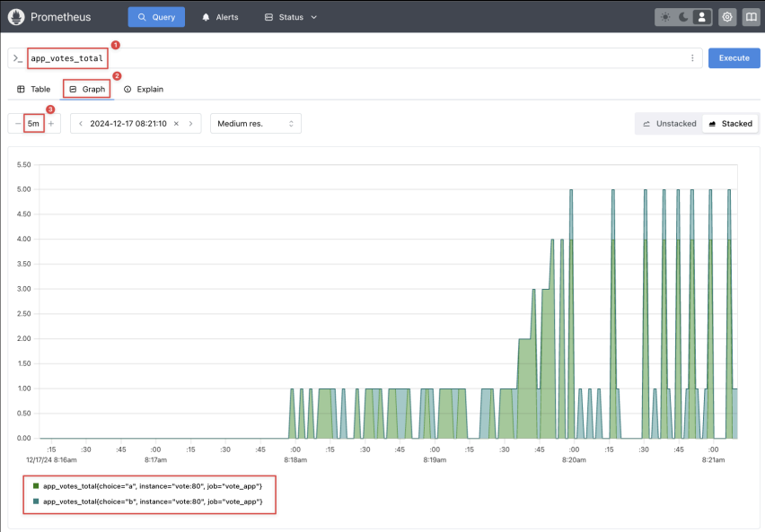Click the choice="b" legend series

(147, 501)
